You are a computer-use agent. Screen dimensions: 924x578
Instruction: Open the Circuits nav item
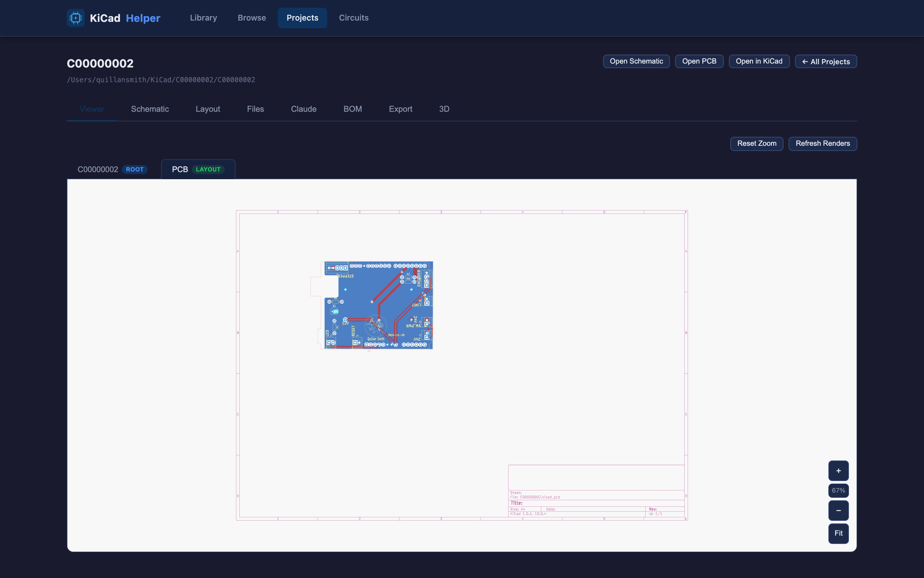pyautogui.click(x=354, y=18)
